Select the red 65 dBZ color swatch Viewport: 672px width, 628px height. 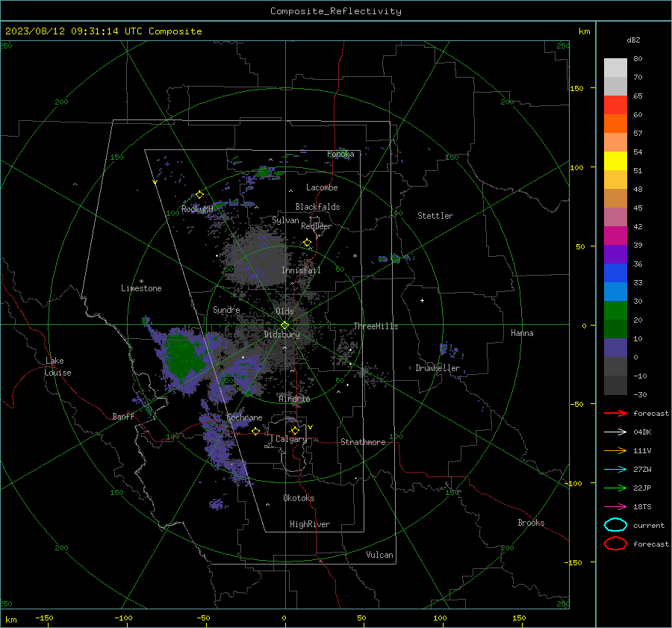615,105
